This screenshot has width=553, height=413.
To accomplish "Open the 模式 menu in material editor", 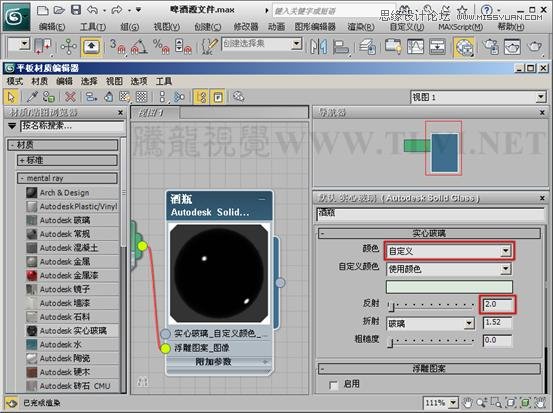I will point(15,81).
